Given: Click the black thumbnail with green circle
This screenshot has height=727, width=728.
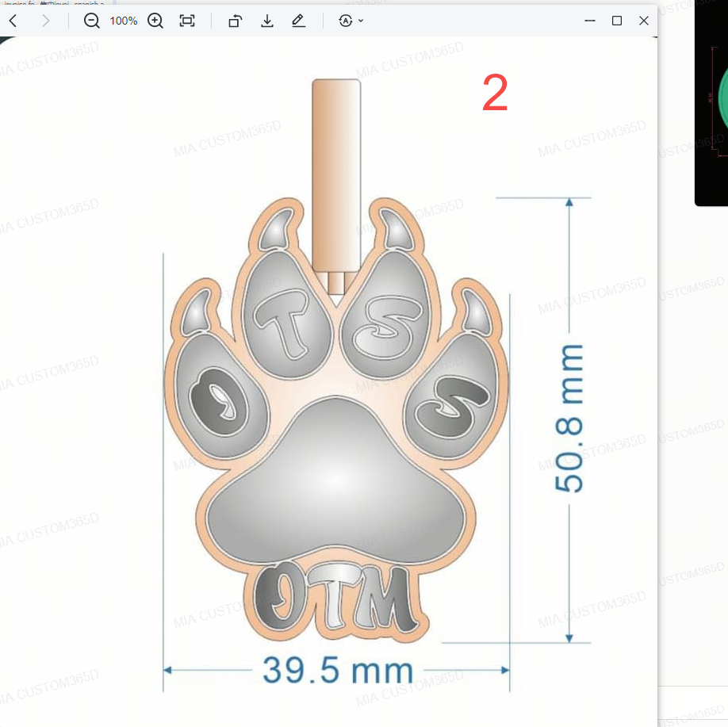Looking at the screenshot, I should [711, 103].
